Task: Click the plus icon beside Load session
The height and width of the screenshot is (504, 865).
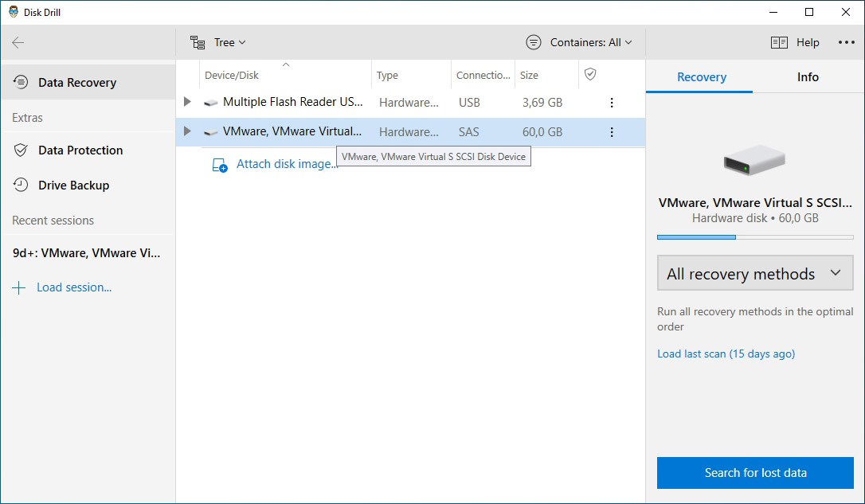Action: click(19, 288)
